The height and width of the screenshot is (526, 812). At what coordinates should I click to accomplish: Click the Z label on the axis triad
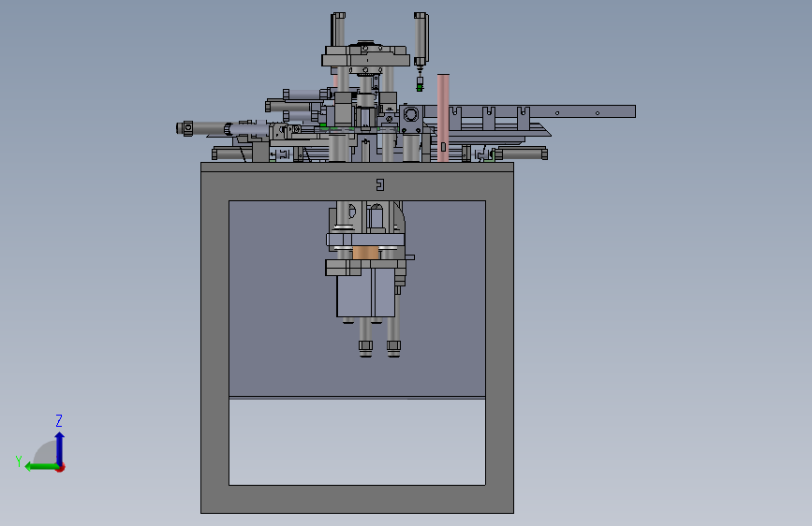tap(59, 420)
